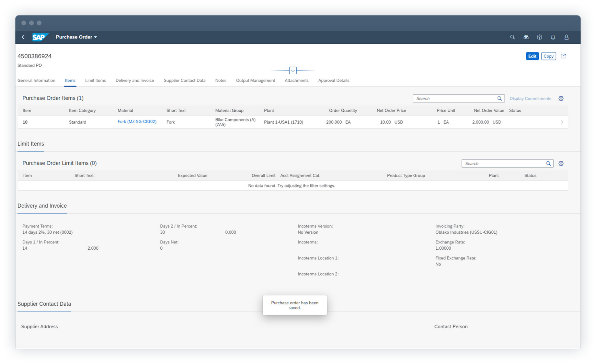Click search icon in Limit Items search box
Image resolution: width=596 pixels, height=364 pixels.
[548, 163]
